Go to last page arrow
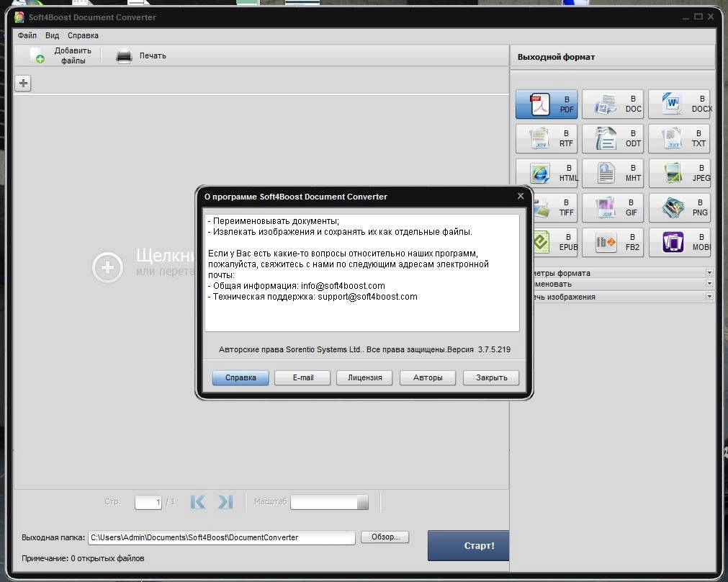728x582 pixels. (x=225, y=501)
